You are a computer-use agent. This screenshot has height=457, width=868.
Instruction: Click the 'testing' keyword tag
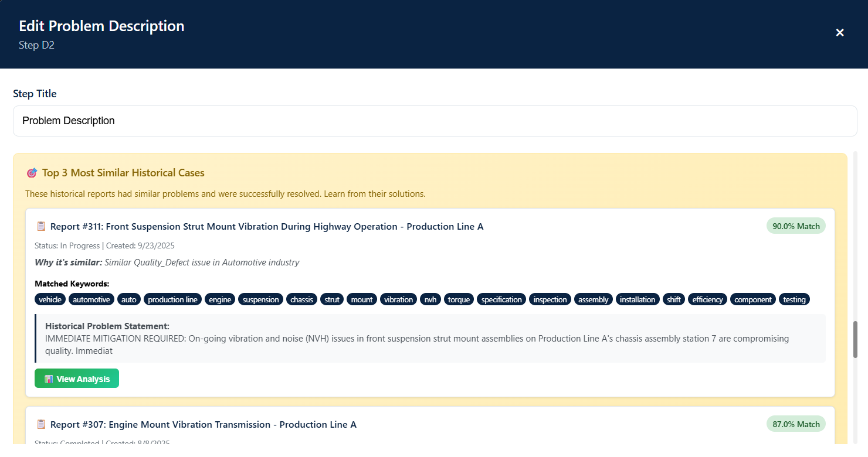coord(794,299)
